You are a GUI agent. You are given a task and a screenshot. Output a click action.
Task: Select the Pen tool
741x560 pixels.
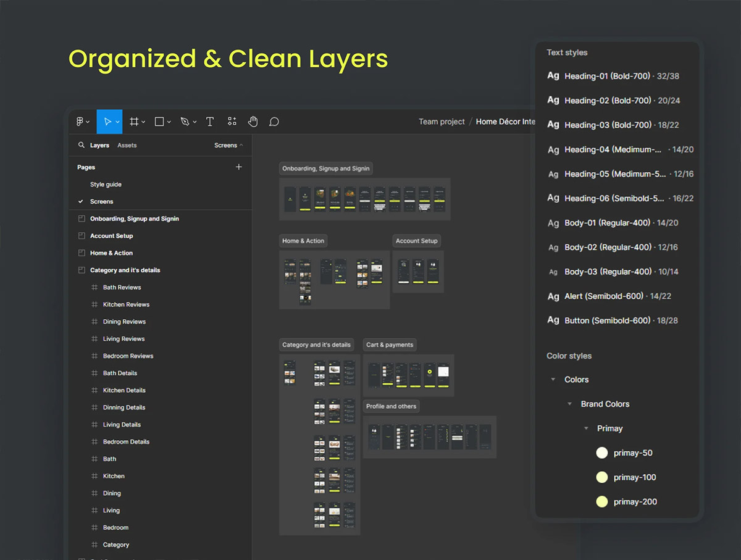(x=185, y=122)
